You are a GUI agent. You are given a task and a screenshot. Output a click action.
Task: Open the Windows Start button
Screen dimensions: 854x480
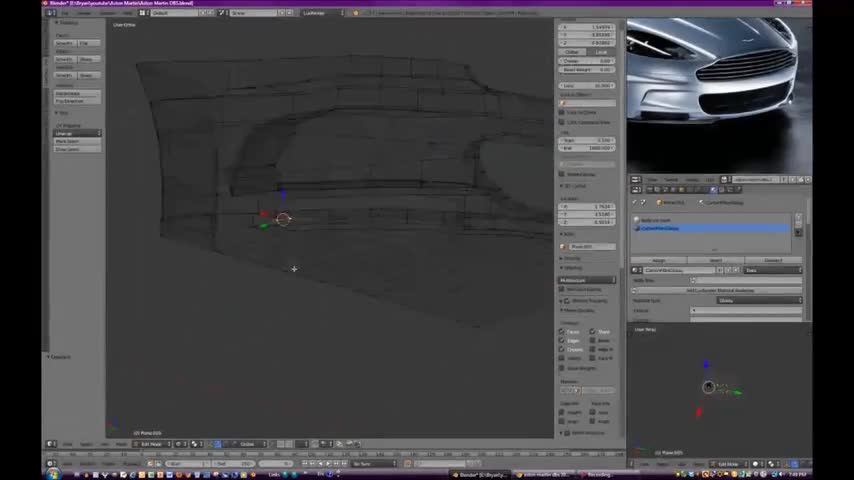click(x=53, y=475)
